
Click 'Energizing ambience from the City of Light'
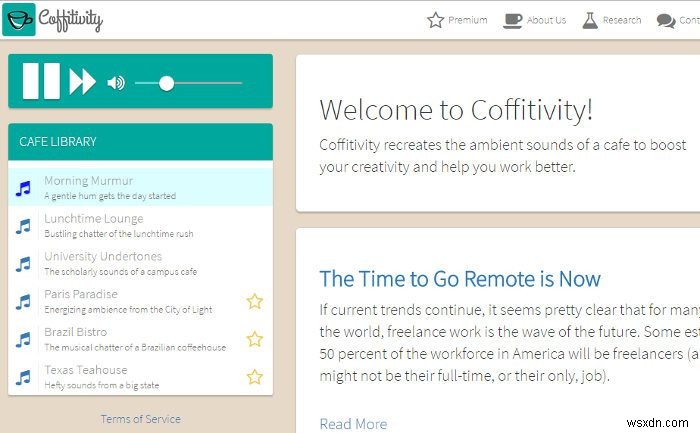coord(128,310)
